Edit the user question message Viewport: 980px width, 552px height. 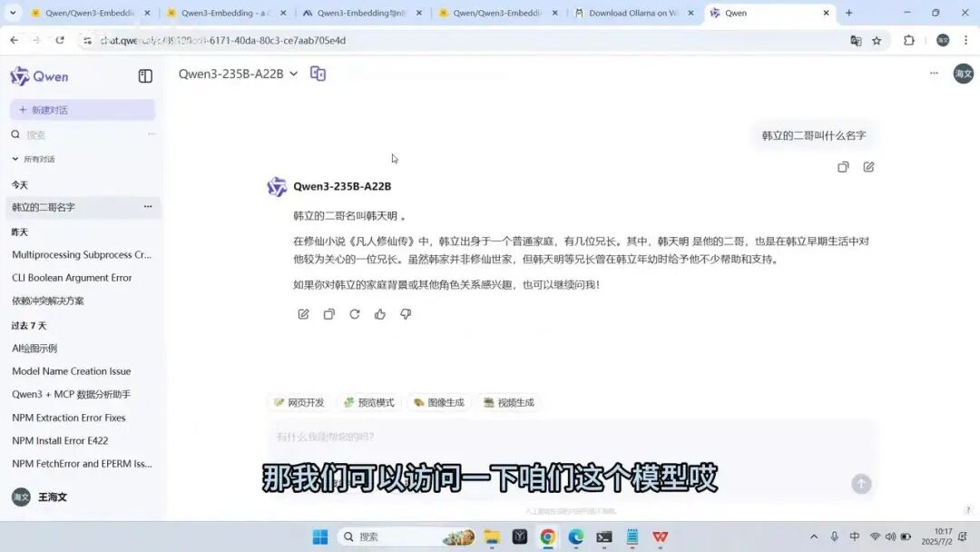[x=868, y=167]
